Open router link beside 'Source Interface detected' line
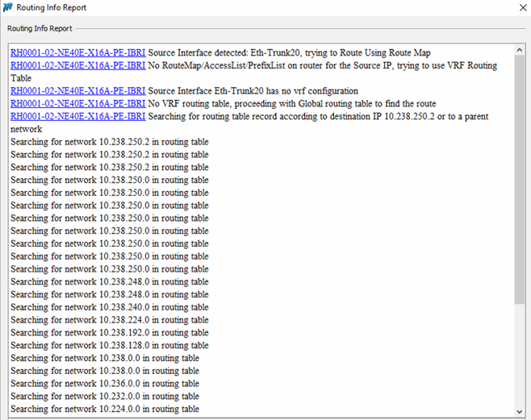The image size is (531, 420). (x=77, y=52)
